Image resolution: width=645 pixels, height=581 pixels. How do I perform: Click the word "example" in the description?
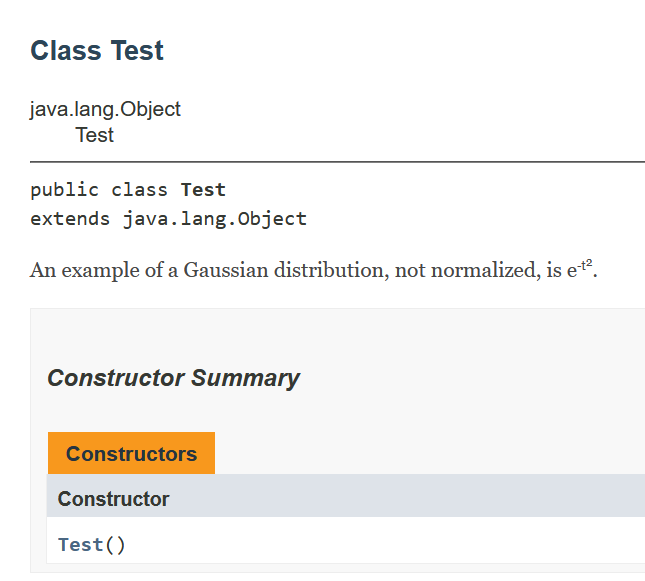(x=97, y=270)
